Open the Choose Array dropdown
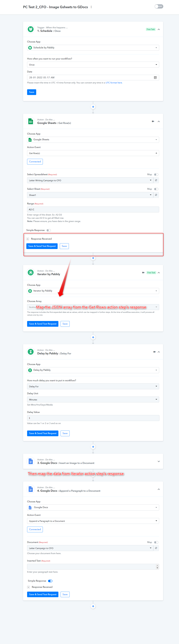The image size is (179, 644). [93, 307]
